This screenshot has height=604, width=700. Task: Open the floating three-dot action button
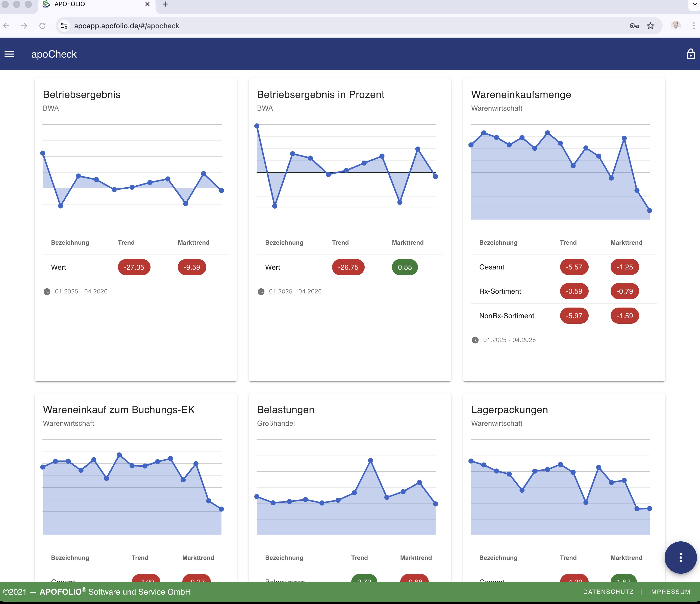tap(680, 557)
